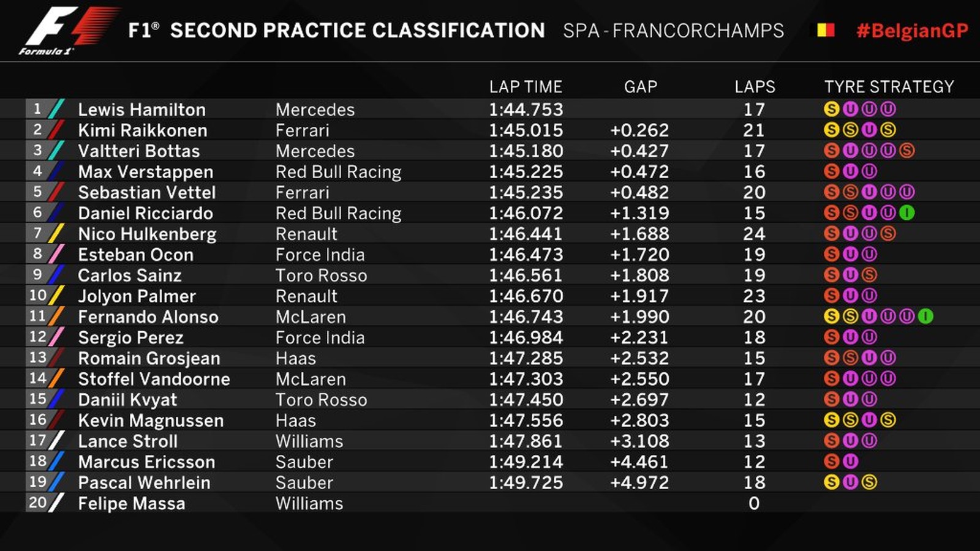Click the LAPS column header
980x551 pixels.
click(x=755, y=87)
